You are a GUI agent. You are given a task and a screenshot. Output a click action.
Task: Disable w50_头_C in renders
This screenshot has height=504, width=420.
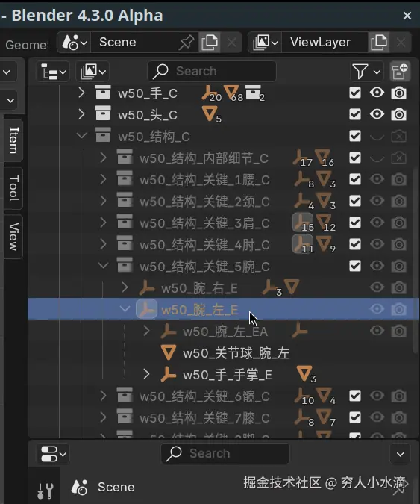click(399, 115)
